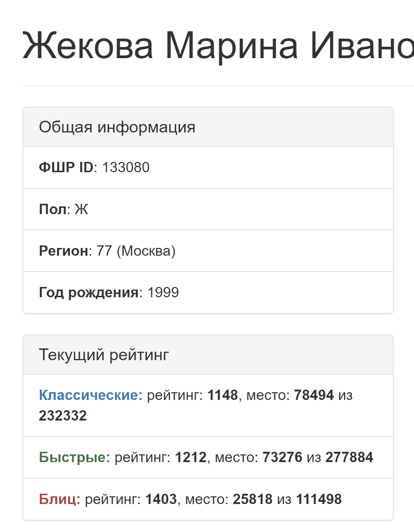Click the Жекова Марина page heading
Screen dimensions: 414x532
tap(218, 46)
